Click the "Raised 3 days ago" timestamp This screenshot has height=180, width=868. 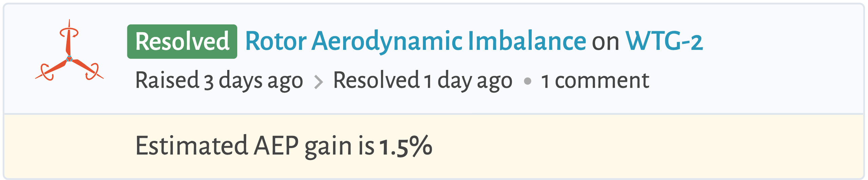click(219, 81)
